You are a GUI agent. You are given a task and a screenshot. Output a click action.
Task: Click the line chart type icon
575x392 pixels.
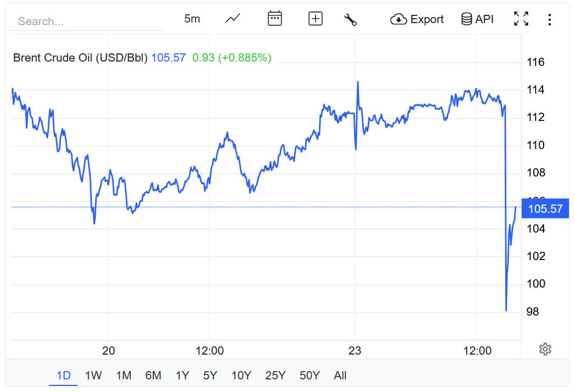(x=233, y=19)
